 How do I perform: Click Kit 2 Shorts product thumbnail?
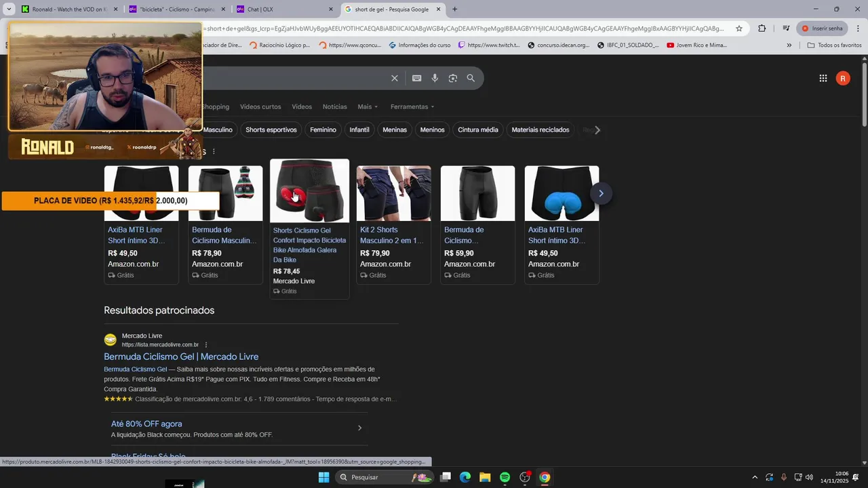(x=393, y=193)
